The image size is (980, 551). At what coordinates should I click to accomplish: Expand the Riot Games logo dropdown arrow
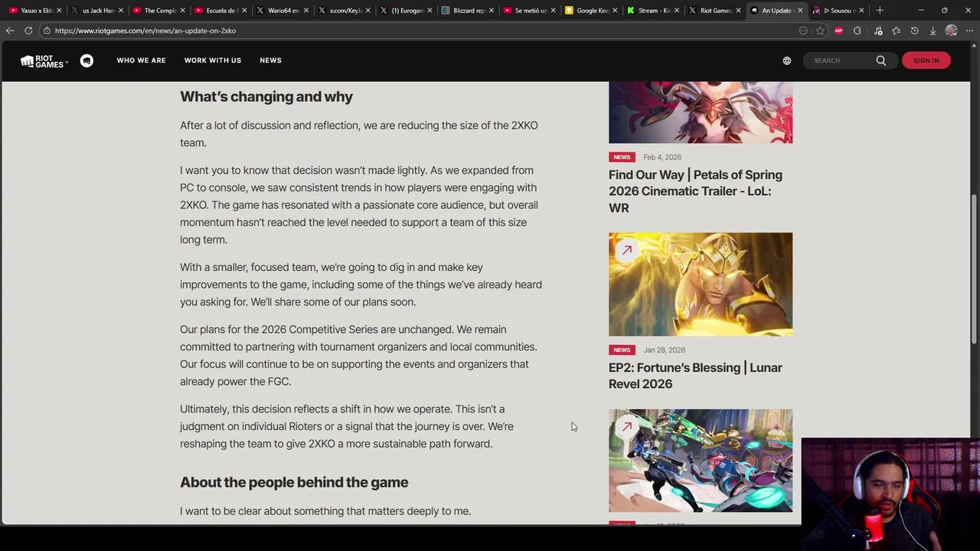coord(67,62)
